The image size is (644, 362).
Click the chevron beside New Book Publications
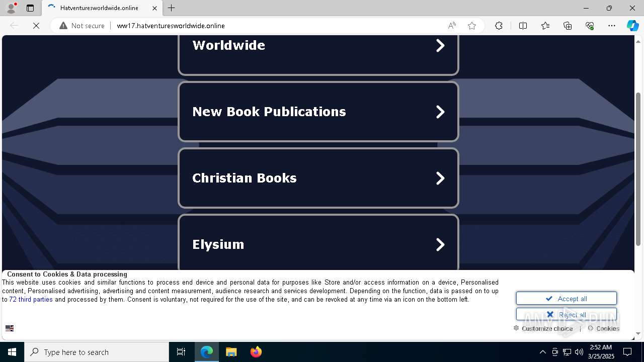[x=440, y=112]
